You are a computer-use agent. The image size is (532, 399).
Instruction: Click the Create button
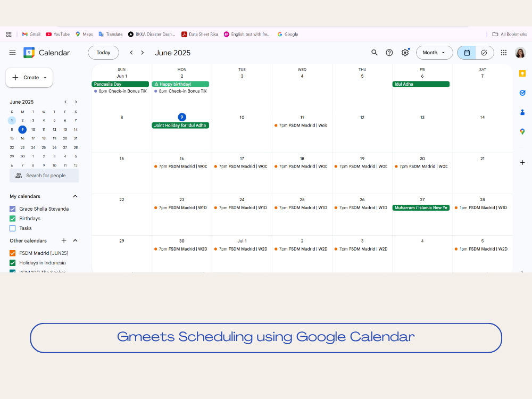(x=29, y=78)
